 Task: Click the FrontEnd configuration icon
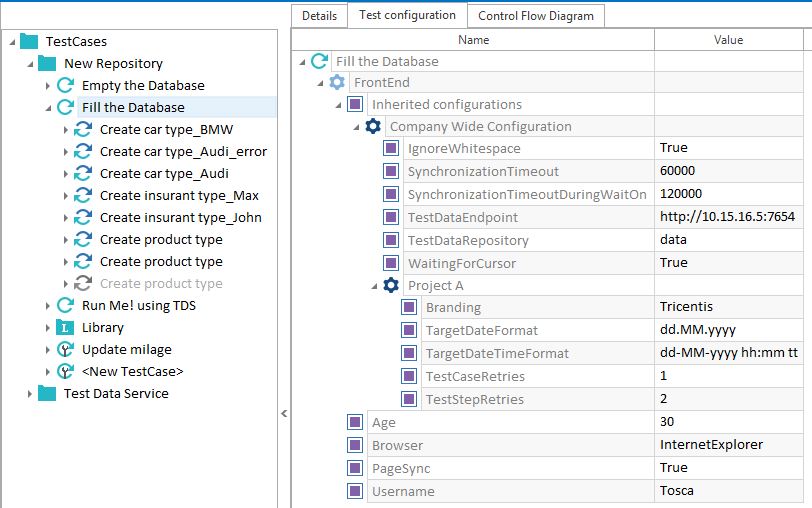[337, 83]
